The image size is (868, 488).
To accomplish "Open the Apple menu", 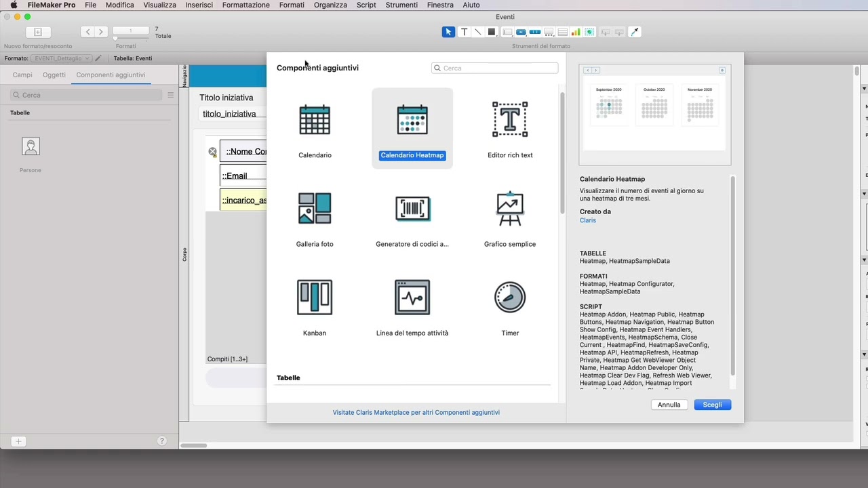I will [x=14, y=5].
